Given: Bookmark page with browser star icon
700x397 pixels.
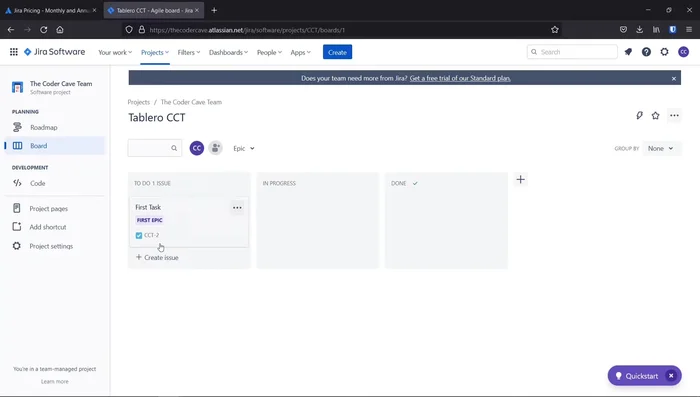Looking at the screenshot, I should [x=554, y=29].
